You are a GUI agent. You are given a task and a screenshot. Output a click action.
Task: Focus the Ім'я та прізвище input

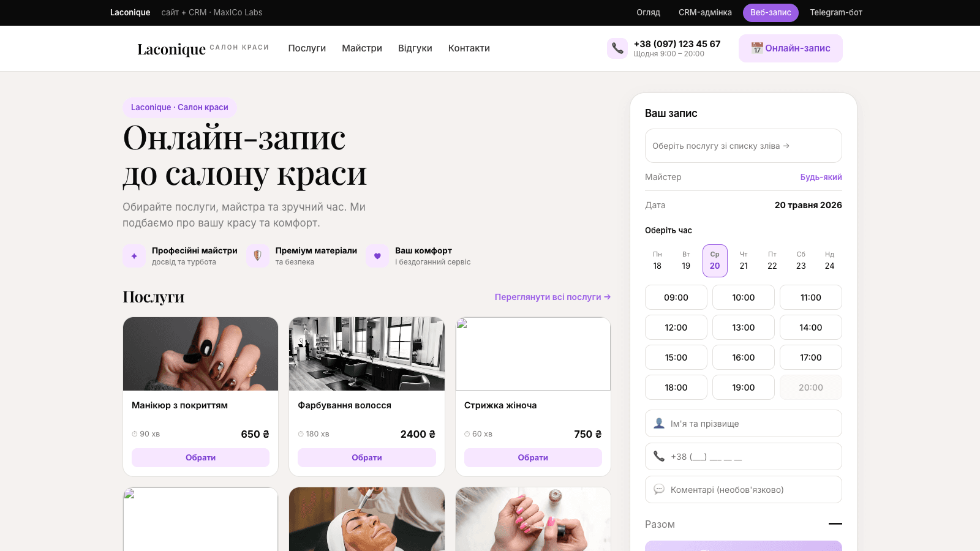(x=744, y=424)
